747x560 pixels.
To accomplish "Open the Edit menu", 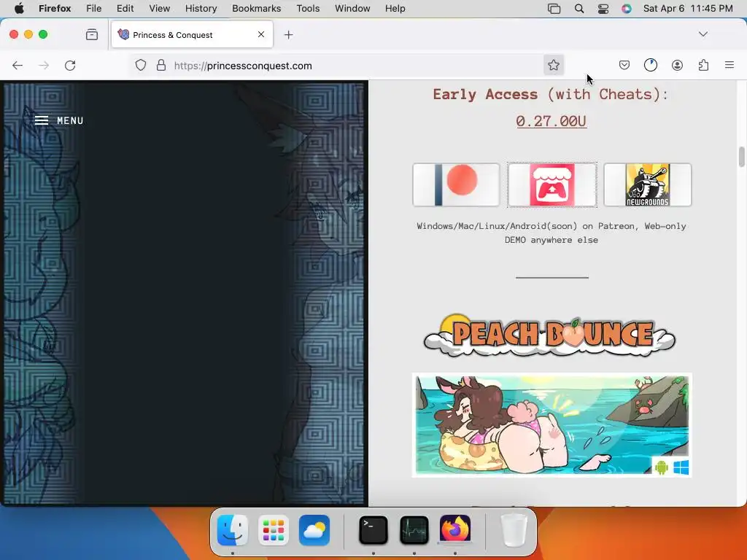I will point(125,9).
